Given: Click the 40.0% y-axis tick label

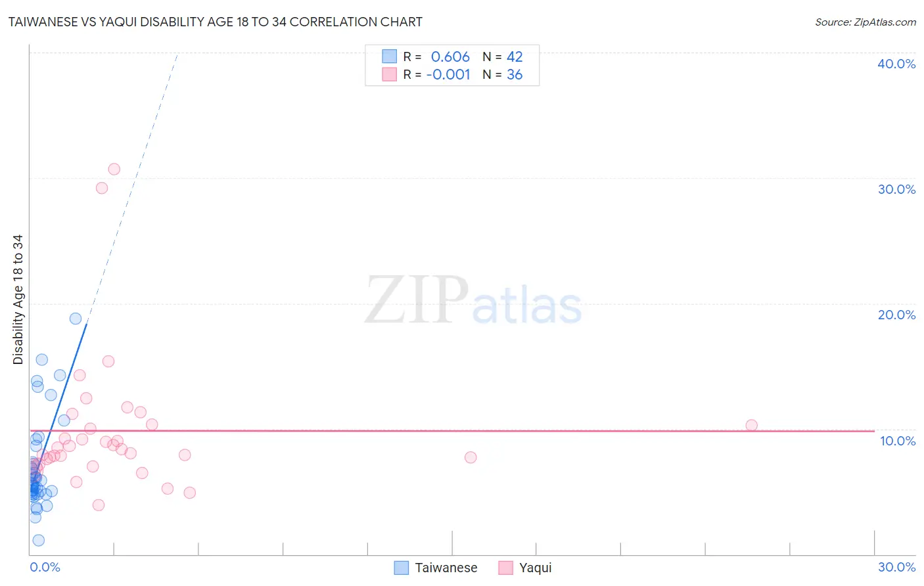Looking at the screenshot, I should tap(896, 64).
